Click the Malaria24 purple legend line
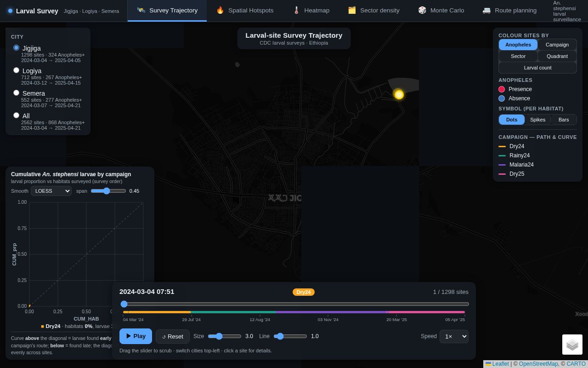The image size is (588, 368). (x=502, y=165)
